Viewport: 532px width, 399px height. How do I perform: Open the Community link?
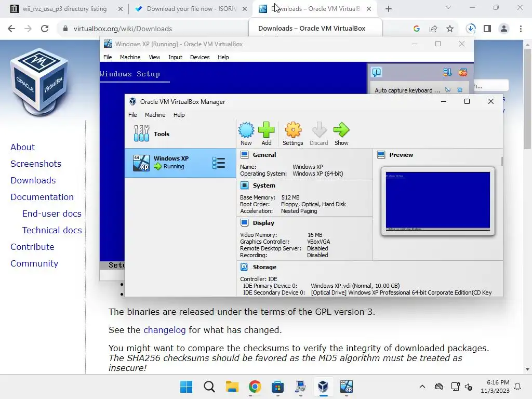34,263
